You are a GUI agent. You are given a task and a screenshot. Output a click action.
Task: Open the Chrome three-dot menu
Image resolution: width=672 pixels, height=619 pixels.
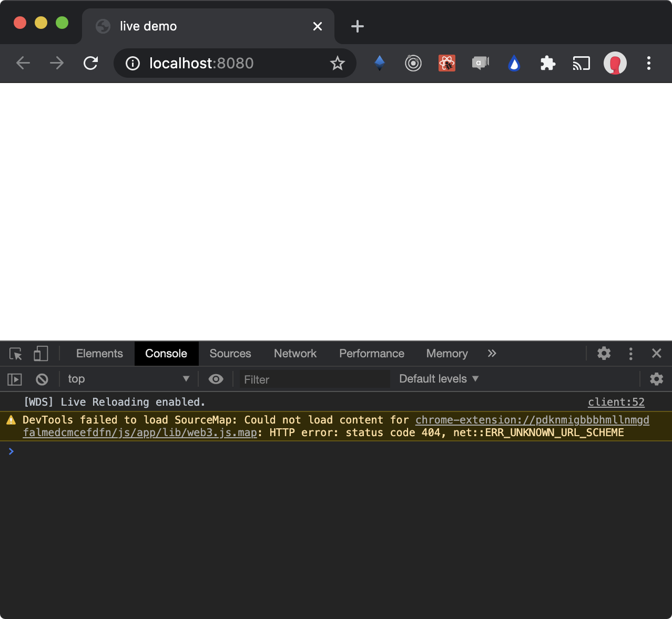[x=649, y=63]
